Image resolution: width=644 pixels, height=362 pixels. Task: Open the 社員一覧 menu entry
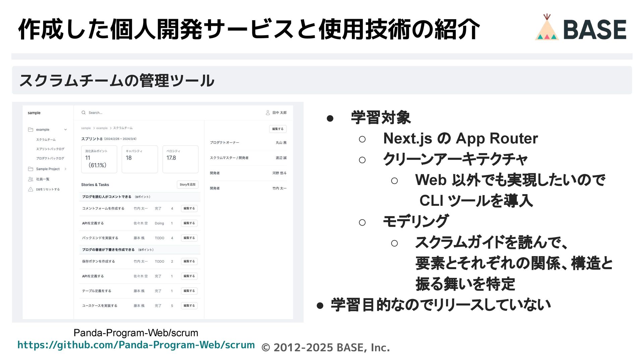point(43,179)
